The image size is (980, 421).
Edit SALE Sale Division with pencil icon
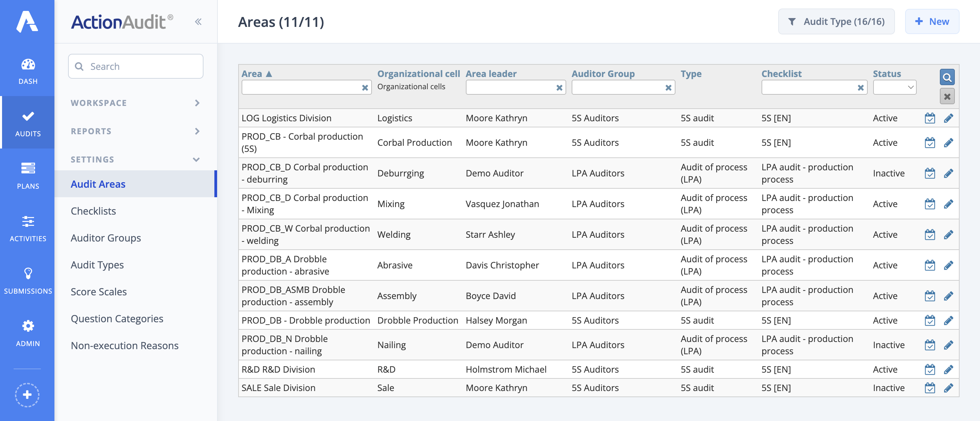[948, 388]
